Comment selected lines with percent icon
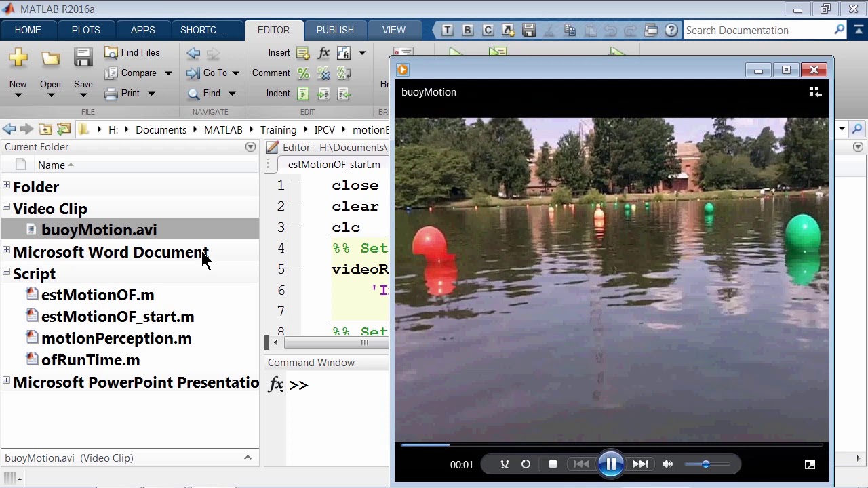Image resolution: width=868 pixels, height=488 pixels. pyautogui.click(x=303, y=73)
